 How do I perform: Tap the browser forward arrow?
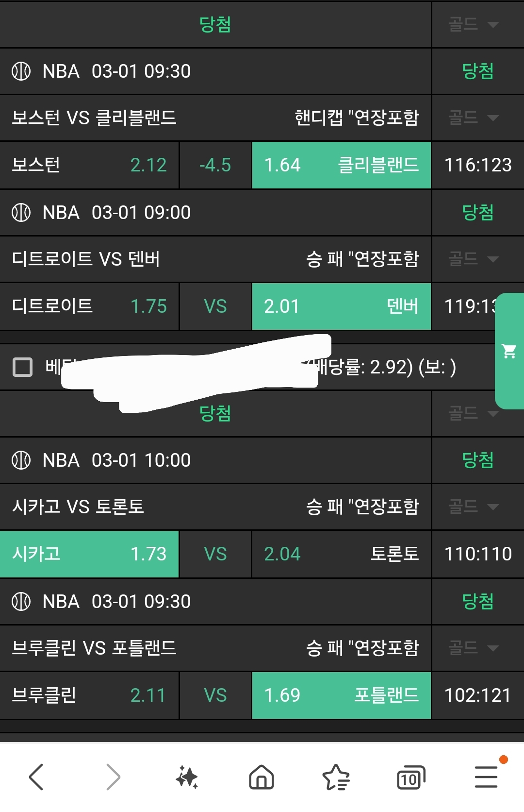(x=113, y=777)
